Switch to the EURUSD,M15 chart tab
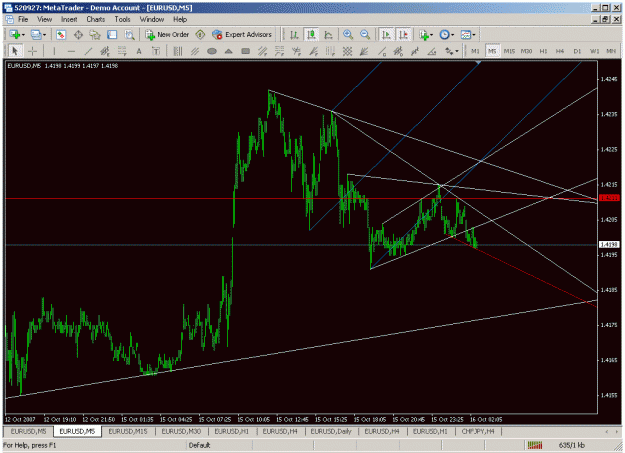The width and height of the screenshot is (625, 453). click(x=128, y=431)
